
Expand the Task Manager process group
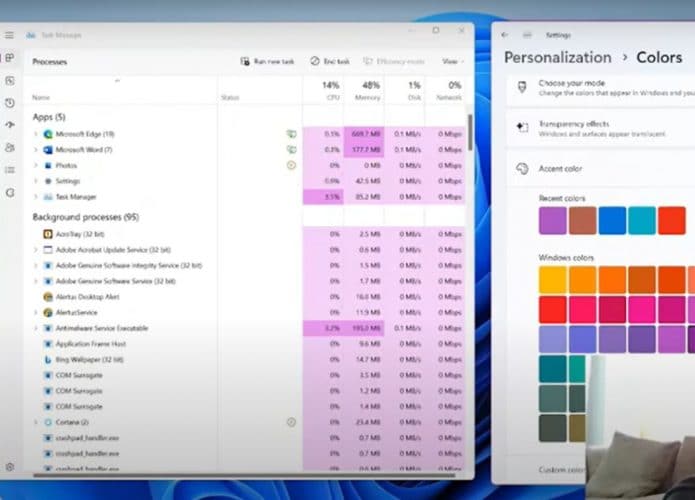tap(36, 197)
